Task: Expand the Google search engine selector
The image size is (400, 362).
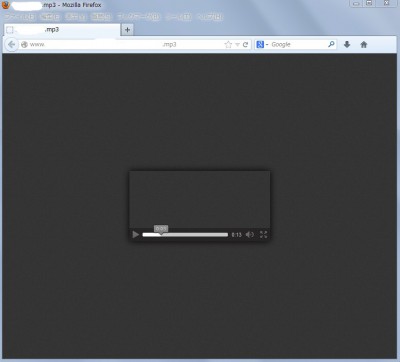Action: pyautogui.click(x=263, y=44)
